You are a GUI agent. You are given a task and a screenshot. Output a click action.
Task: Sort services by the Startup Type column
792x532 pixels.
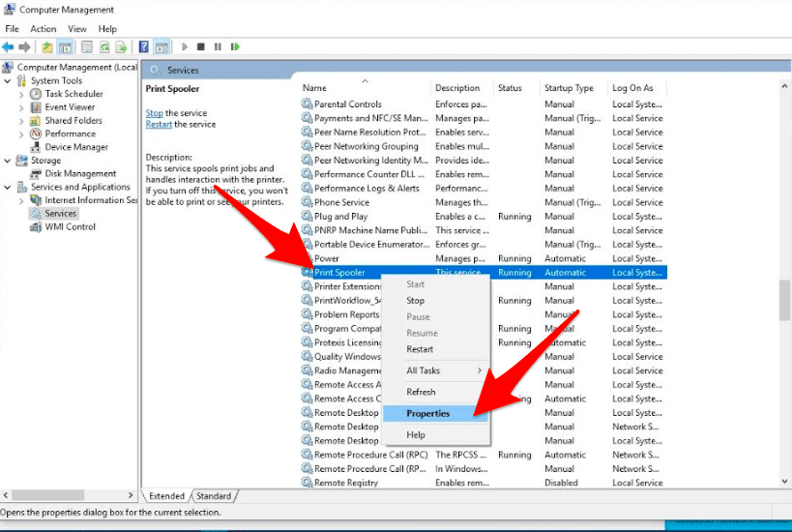click(569, 88)
